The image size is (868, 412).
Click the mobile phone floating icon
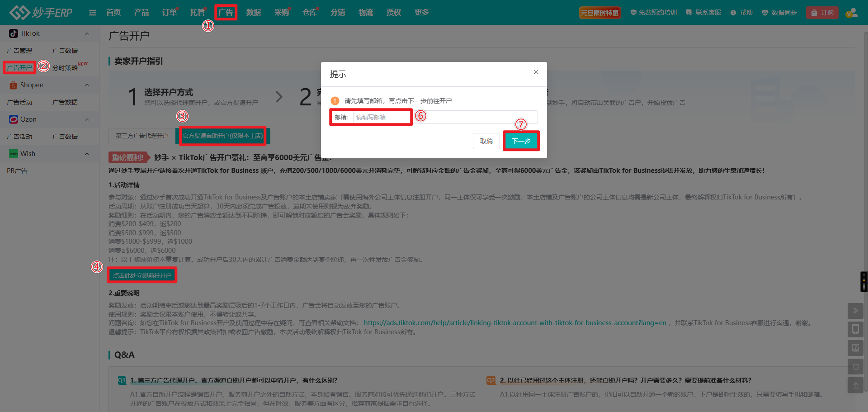855,329
